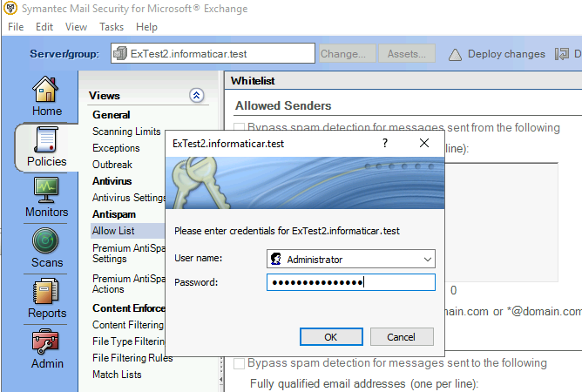The image size is (582, 392).
Task: Open File Type Filtering view
Action: pos(128,341)
